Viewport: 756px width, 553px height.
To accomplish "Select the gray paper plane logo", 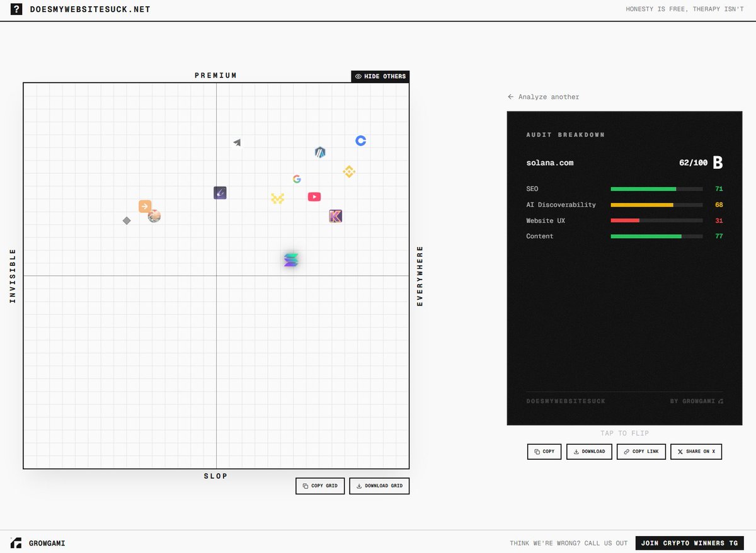I will point(237,142).
